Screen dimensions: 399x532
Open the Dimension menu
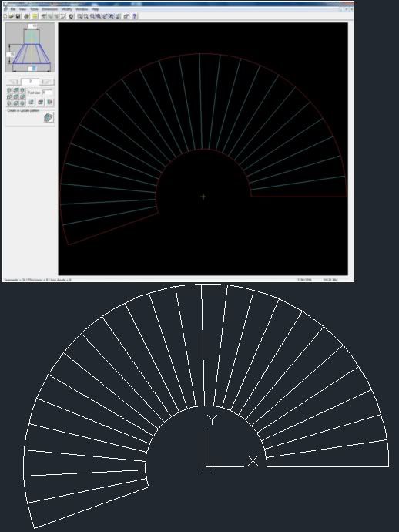[49, 9]
